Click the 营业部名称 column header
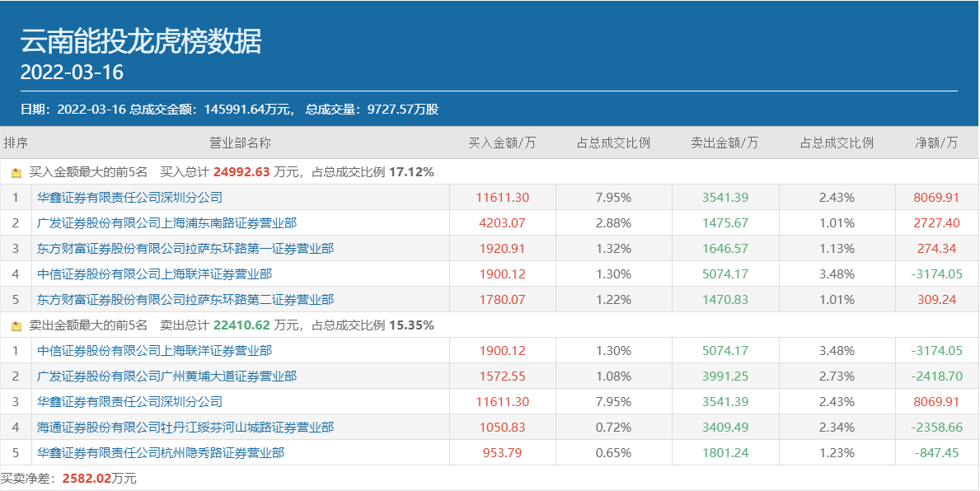Viewport: 980px width, 491px height. [240, 143]
